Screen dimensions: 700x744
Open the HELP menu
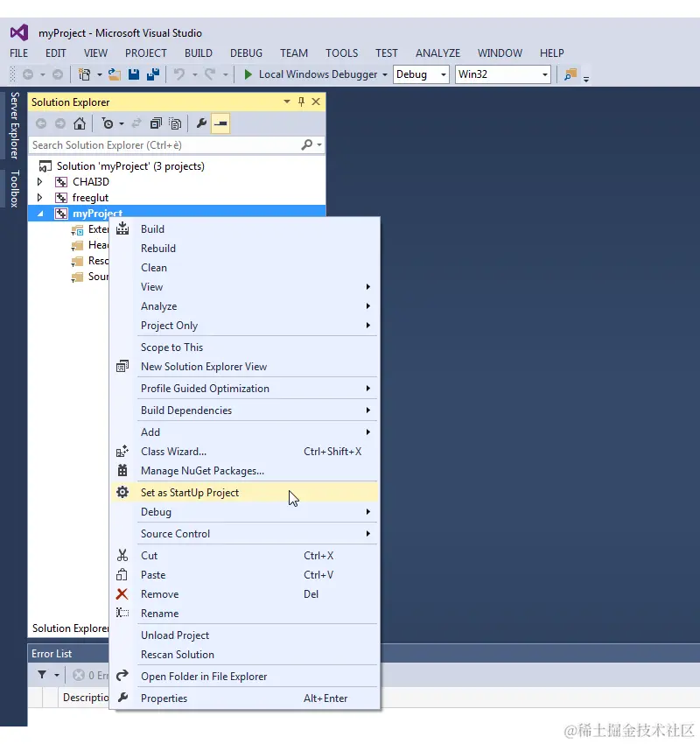[x=552, y=53]
